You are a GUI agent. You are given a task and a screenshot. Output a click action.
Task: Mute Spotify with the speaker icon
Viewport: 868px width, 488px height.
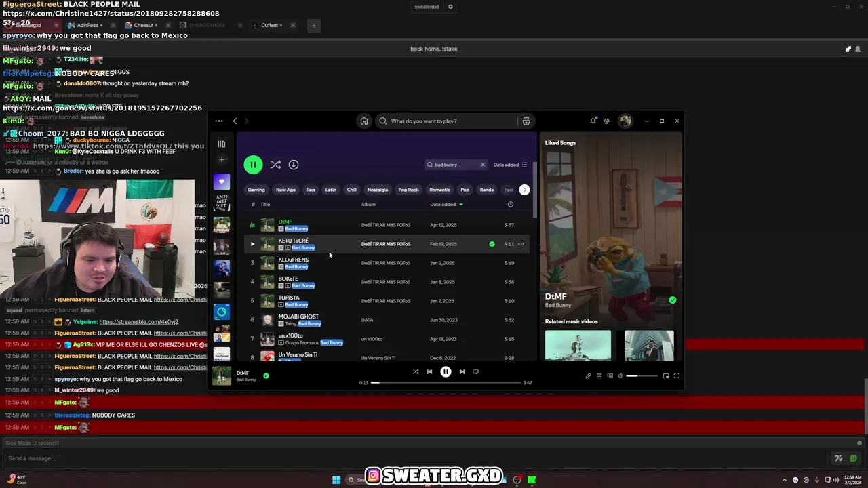pyautogui.click(x=620, y=376)
